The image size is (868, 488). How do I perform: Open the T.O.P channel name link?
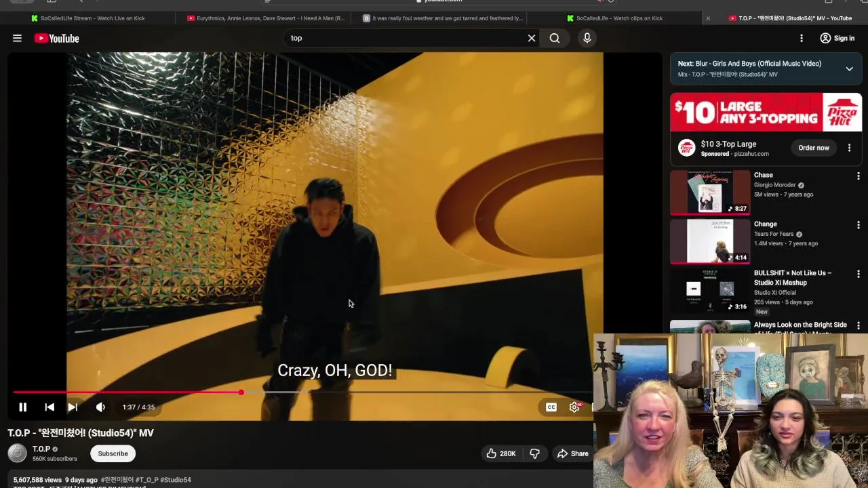41,449
